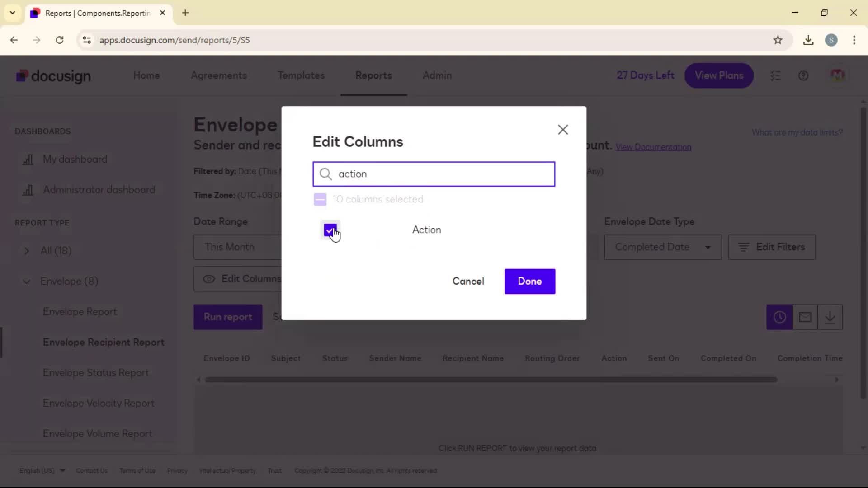Click the magnifier icon in search box

point(325,174)
